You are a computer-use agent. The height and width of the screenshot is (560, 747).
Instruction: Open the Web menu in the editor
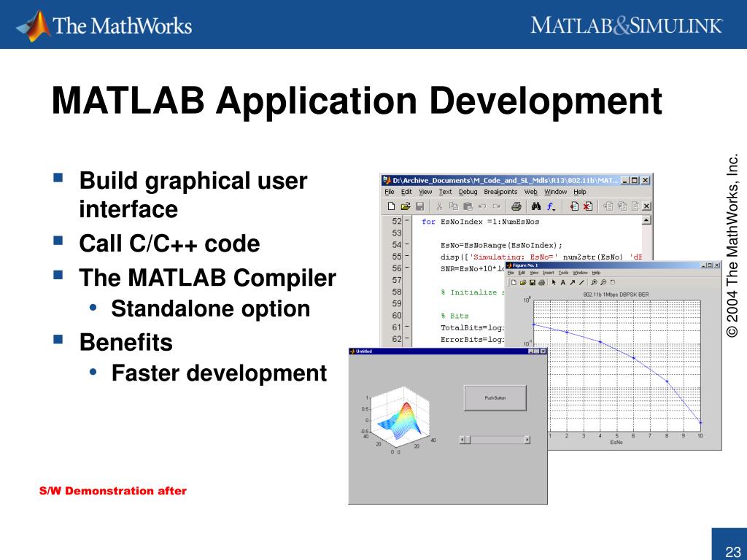[531, 192]
